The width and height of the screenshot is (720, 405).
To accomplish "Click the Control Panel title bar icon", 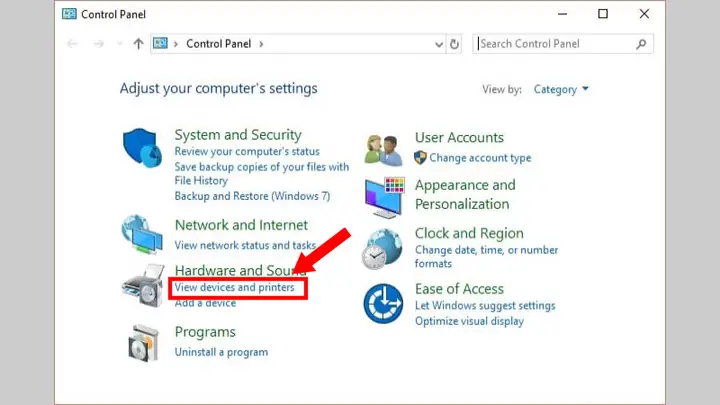I will coord(69,14).
